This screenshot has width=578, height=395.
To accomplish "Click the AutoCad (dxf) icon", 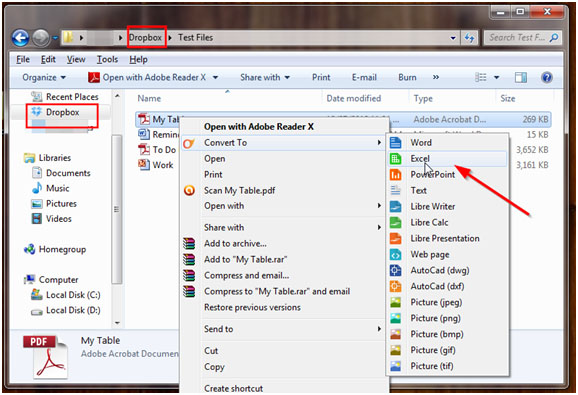I will (x=395, y=286).
